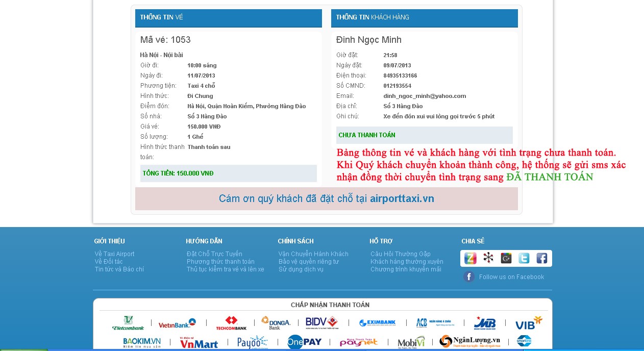This screenshot has height=351, width=644.
Task: Select the black star-network share icon
Action: point(488,258)
